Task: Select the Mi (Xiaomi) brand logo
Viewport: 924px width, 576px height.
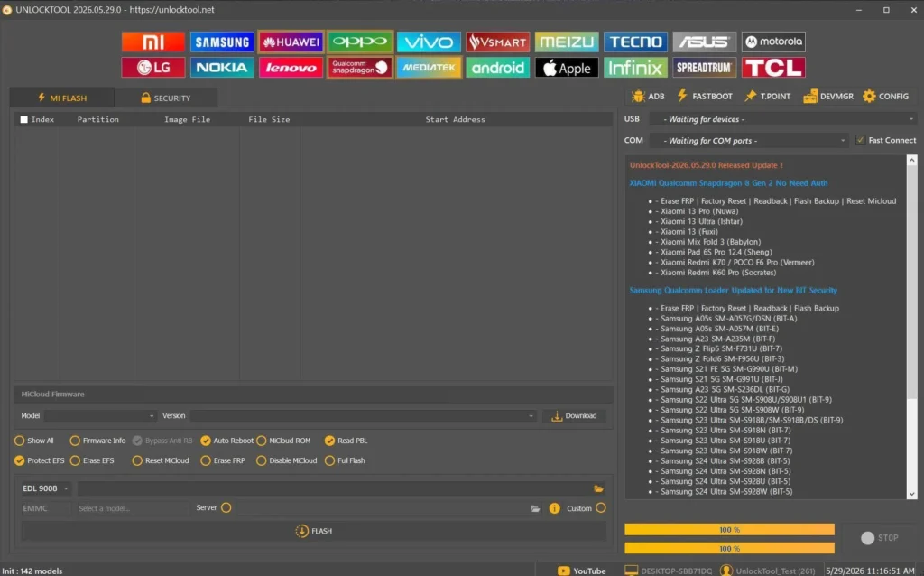Action: (x=153, y=42)
